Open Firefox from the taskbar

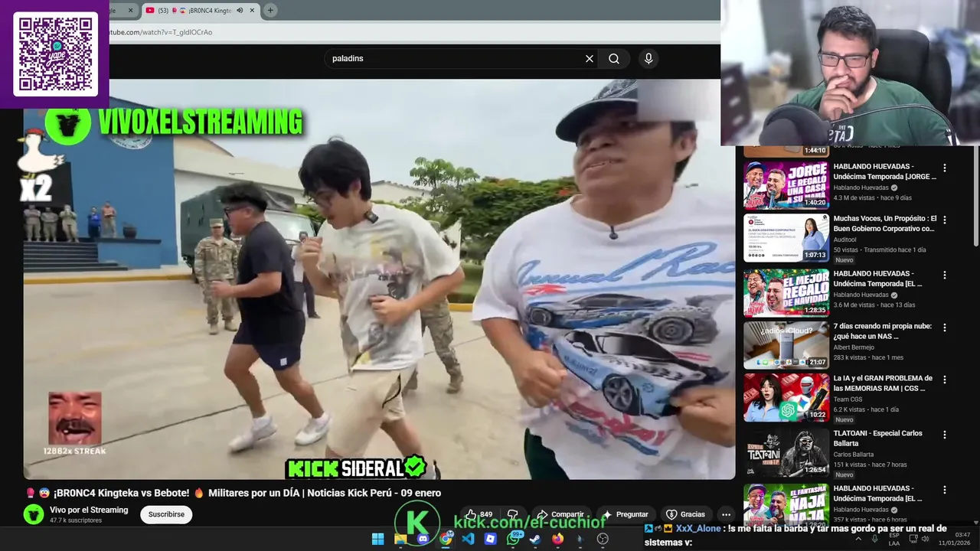tap(557, 539)
